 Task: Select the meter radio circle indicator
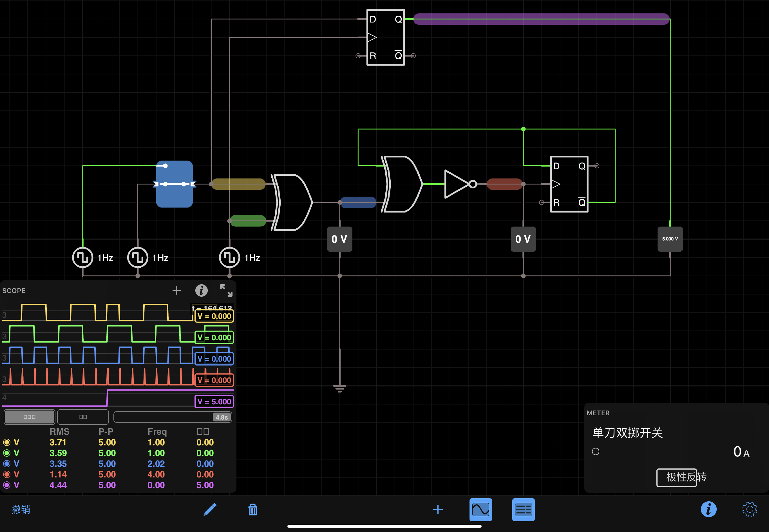pyautogui.click(x=596, y=452)
